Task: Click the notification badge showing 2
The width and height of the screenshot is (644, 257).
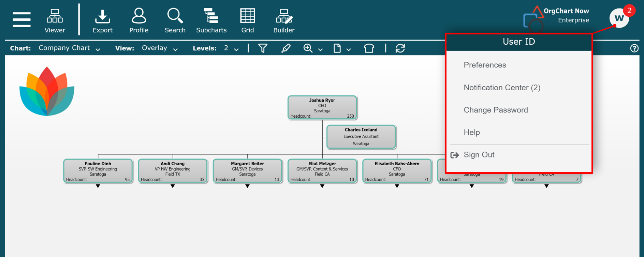Action: tap(629, 11)
